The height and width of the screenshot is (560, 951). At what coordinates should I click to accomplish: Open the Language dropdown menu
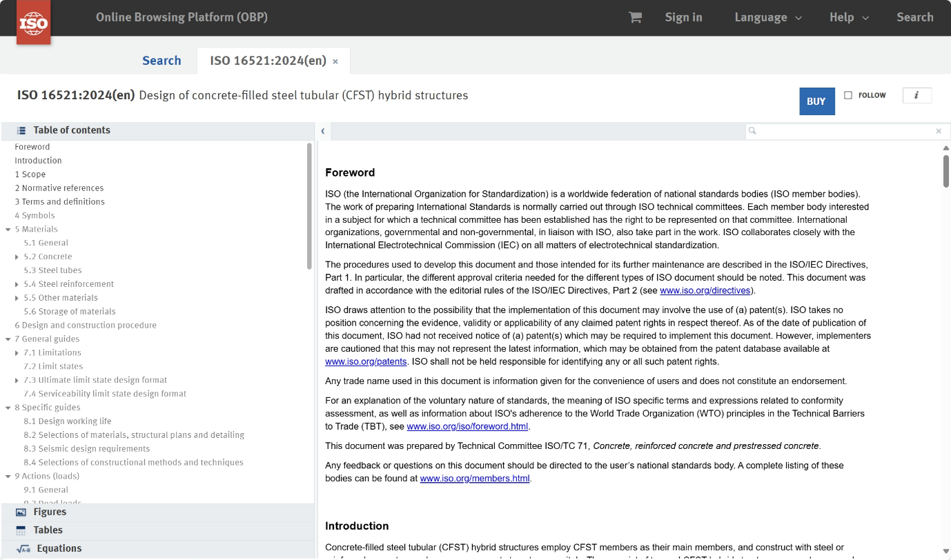pyautogui.click(x=767, y=18)
